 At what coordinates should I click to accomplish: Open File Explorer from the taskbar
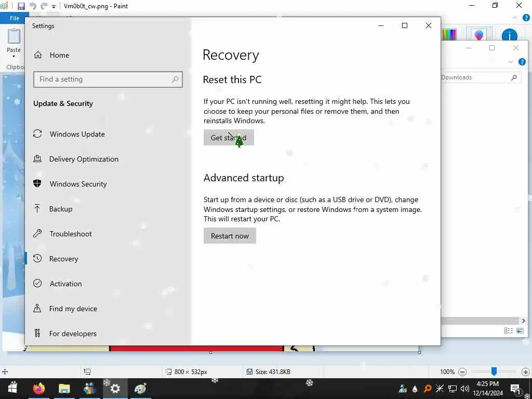[x=64, y=388]
